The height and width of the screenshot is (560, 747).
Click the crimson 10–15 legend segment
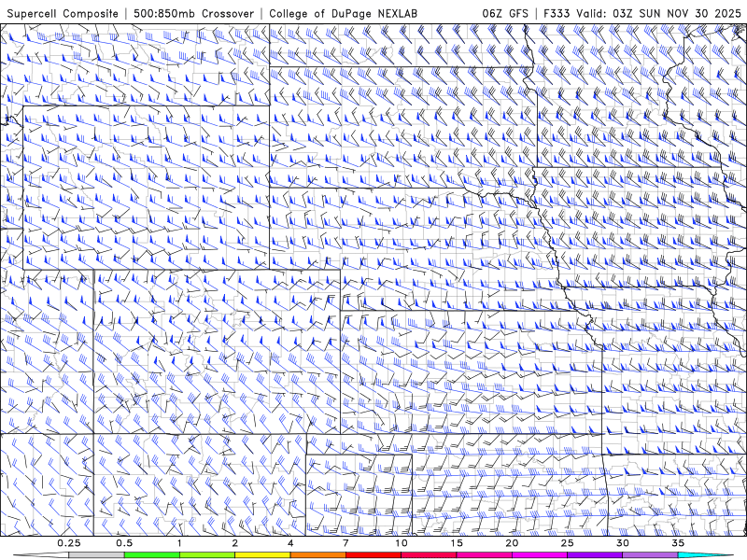click(x=429, y=555)
